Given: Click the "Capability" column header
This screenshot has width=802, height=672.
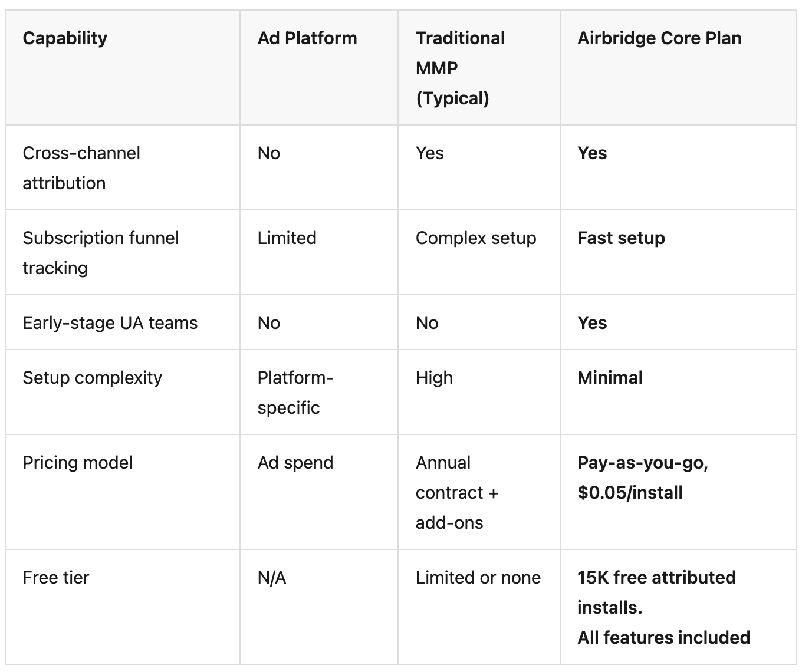Looking at the screenshot, I should tap(65, 38).
